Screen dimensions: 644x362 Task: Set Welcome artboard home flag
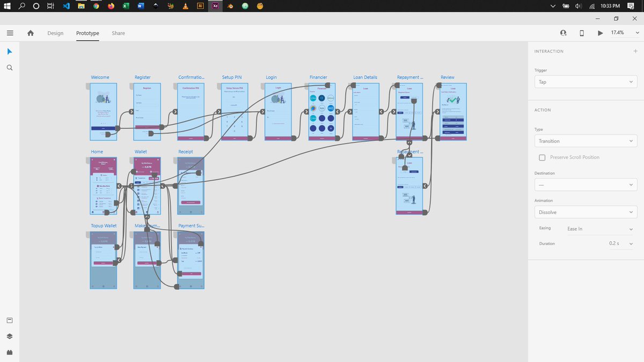88,86
